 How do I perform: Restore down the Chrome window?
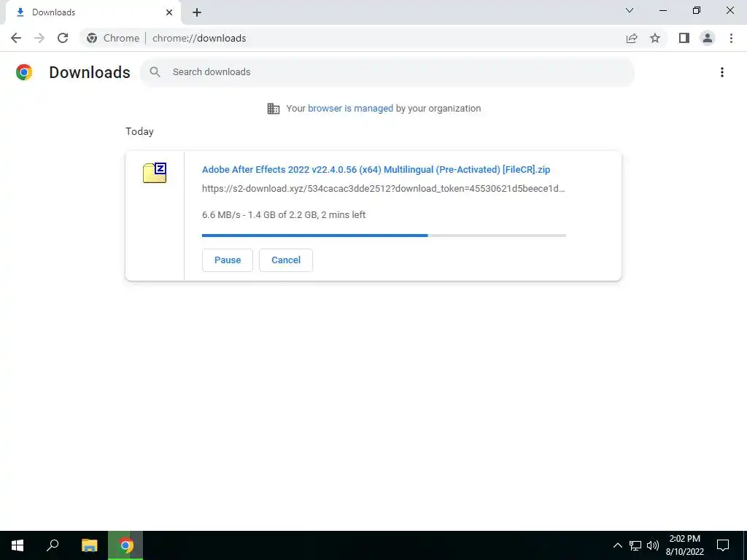point(697,10)
